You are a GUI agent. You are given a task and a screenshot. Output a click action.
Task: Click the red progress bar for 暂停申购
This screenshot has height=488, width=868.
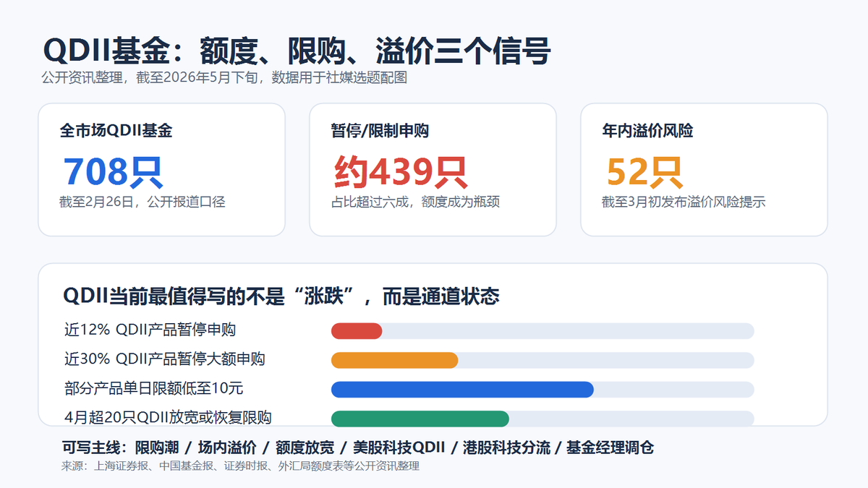coord(357,331)
